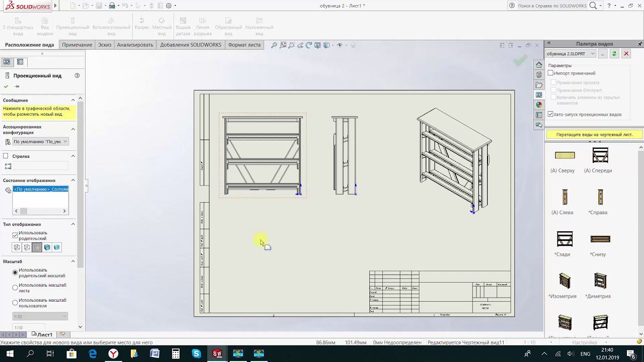Uncheck Авто-запуск проекционных видов
Viewport: 644px width, 362px height.
(x=550, y=115)
